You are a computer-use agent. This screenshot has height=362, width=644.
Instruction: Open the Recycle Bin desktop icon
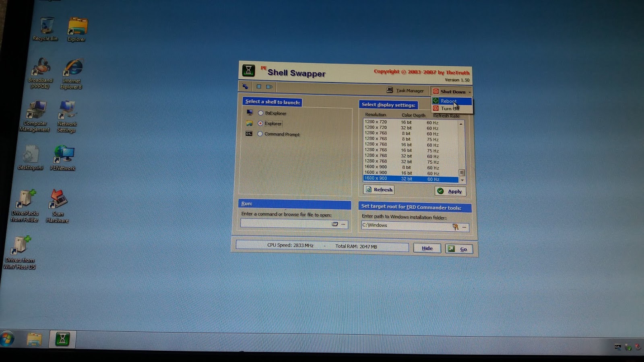[x=45, y=29]
